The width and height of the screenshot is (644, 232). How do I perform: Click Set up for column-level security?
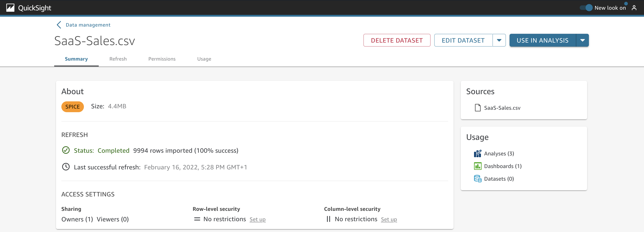(389, 219)
